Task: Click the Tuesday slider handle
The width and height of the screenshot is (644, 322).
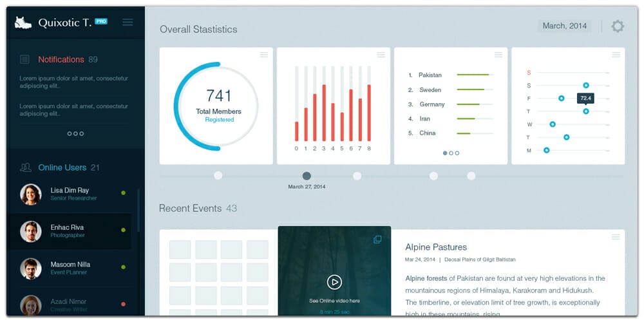Action: [x=566, y=137]
